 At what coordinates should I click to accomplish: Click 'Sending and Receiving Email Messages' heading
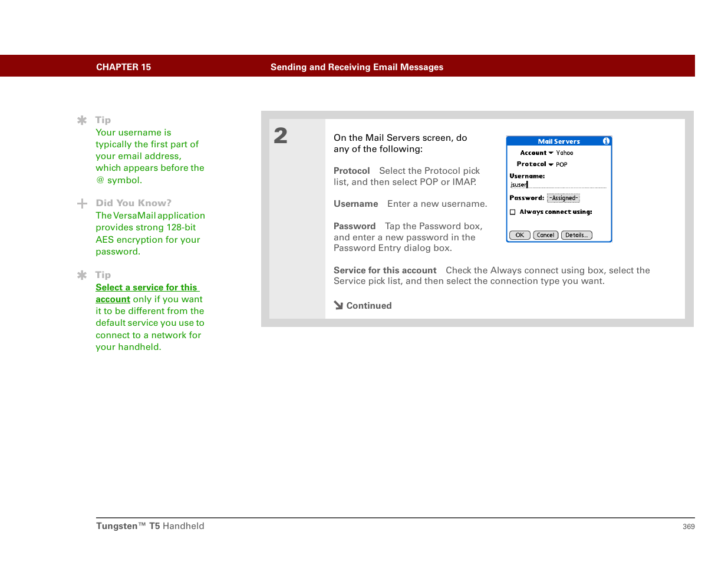[357, 67]
